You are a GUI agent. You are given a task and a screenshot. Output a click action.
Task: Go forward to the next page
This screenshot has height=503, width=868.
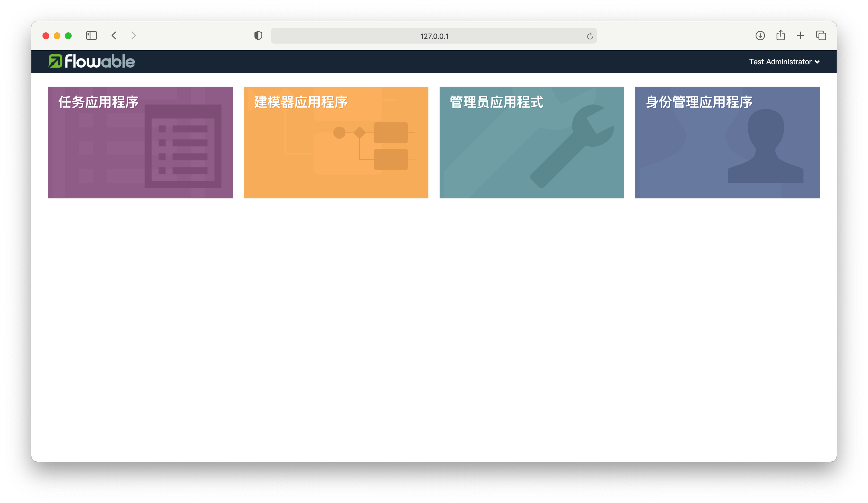coord(134,35)
